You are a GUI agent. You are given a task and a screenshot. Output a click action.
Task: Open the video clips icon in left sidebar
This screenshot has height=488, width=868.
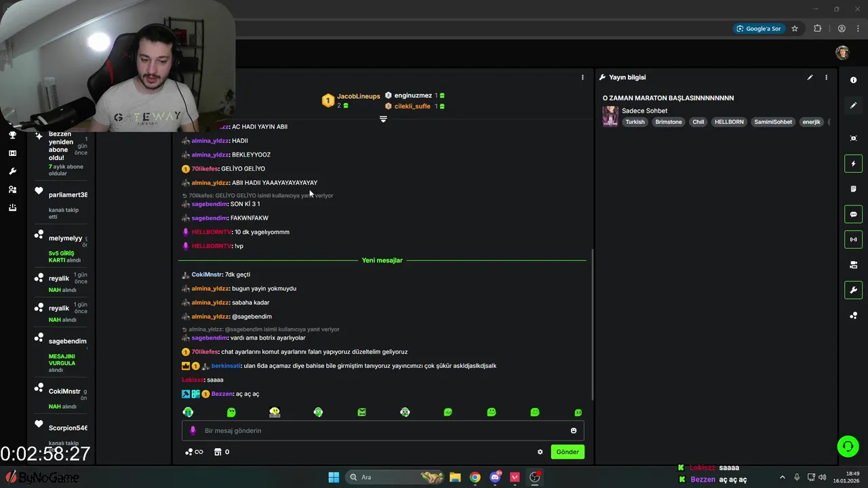(12, 153)
